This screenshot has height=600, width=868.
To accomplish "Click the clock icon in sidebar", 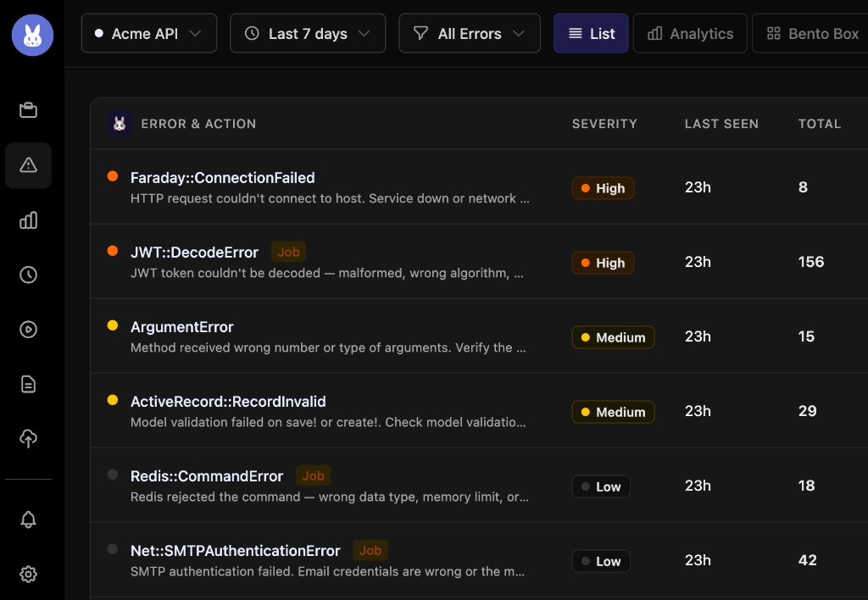I will (28, 275).
